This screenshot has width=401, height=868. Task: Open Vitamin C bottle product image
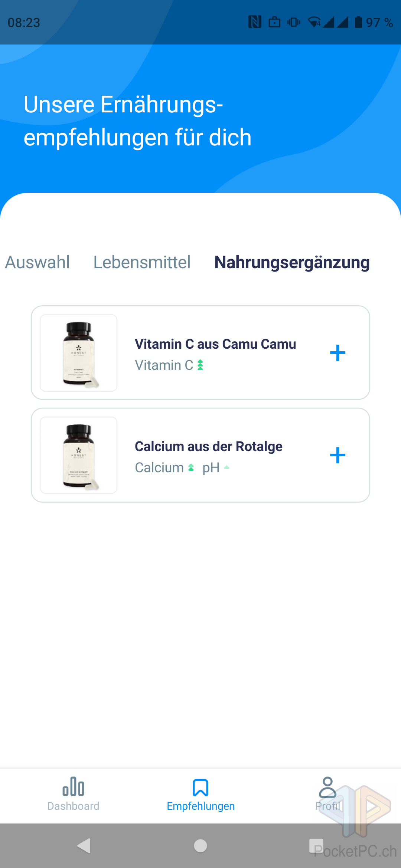pyautogui.click(x=79, y=353)
